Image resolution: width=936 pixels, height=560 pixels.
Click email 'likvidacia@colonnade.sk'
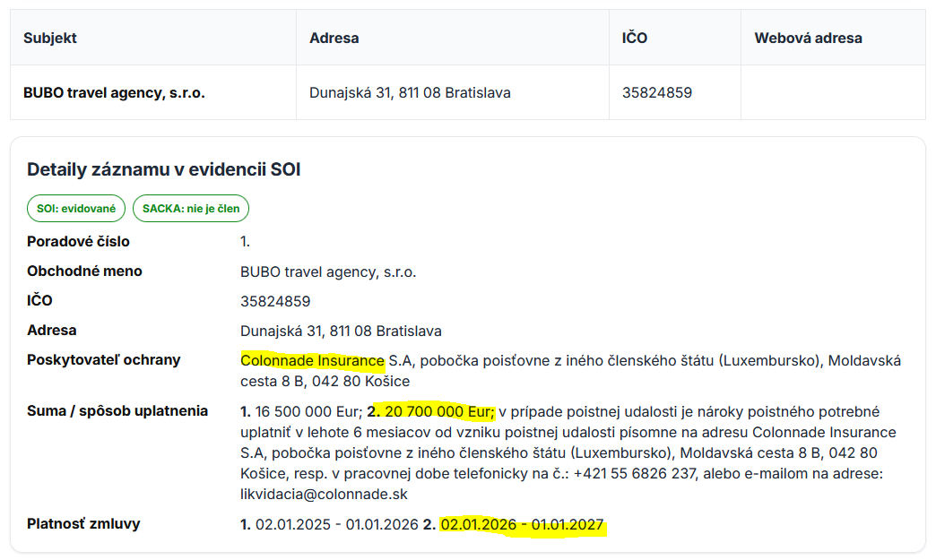(325, 495)
